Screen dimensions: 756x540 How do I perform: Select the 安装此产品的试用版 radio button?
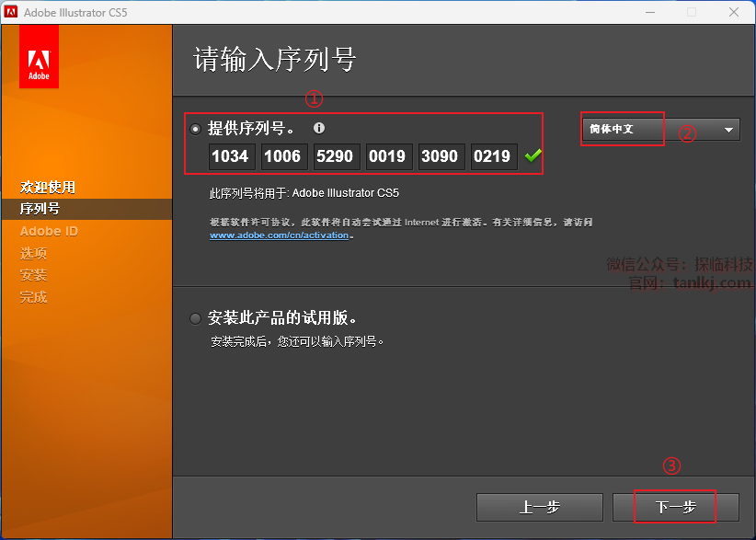click(x=195, y=318)
